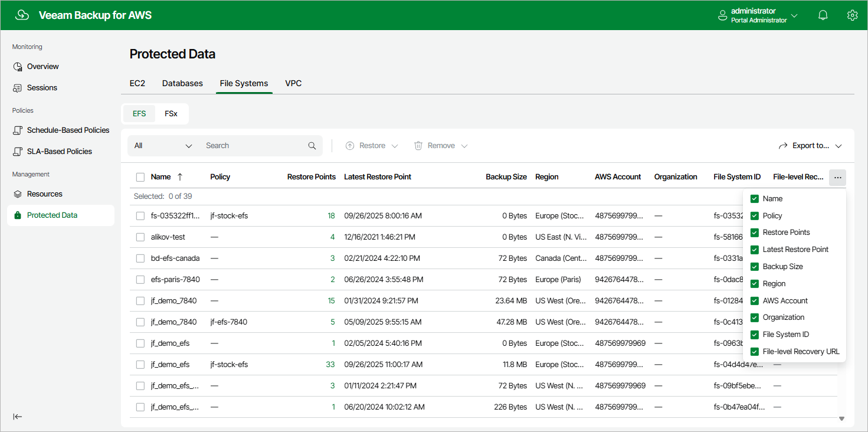The width and height of the screenshot is (868, 432).
Task: Uncheck the AWS Account column checkbox
Action: click(755, 301)
